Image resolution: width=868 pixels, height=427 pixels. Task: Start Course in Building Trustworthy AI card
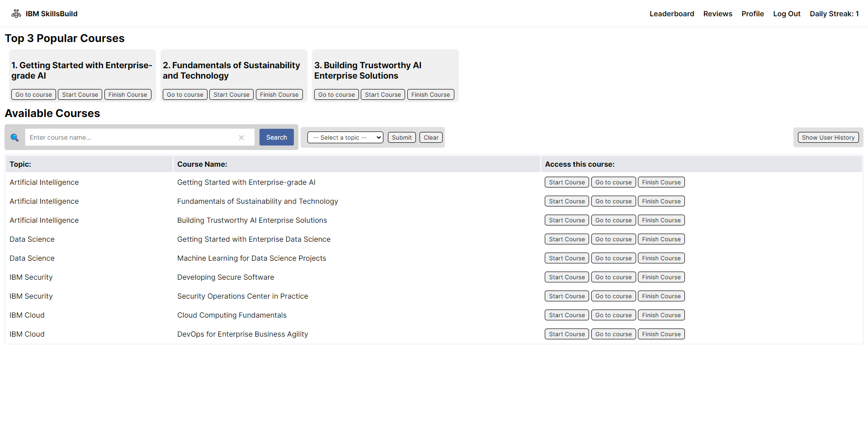tap(383, 94)
